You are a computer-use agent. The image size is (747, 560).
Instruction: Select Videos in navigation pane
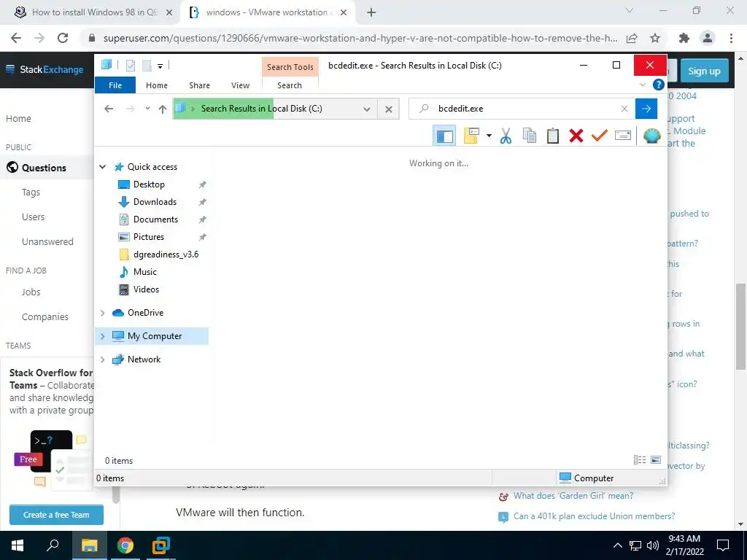pos(146,289)
